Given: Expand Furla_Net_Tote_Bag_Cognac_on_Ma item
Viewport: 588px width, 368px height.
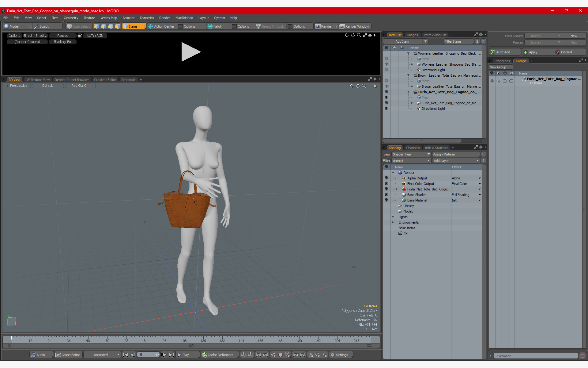Looking at the screenshot, I should click(412, 103).
